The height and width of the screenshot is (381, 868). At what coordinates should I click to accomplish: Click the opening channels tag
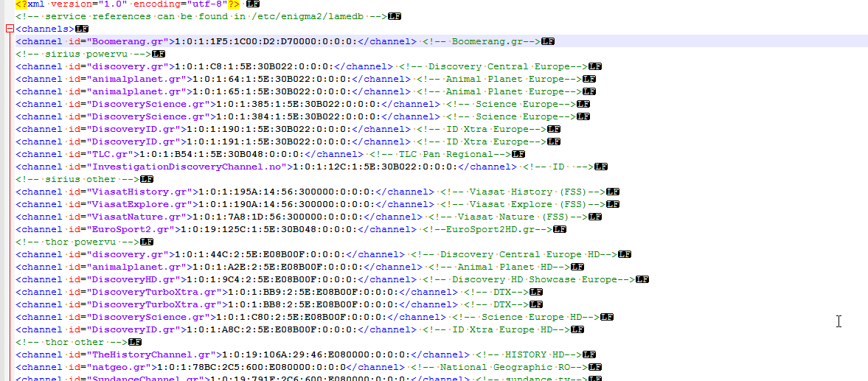click(45, 29)
